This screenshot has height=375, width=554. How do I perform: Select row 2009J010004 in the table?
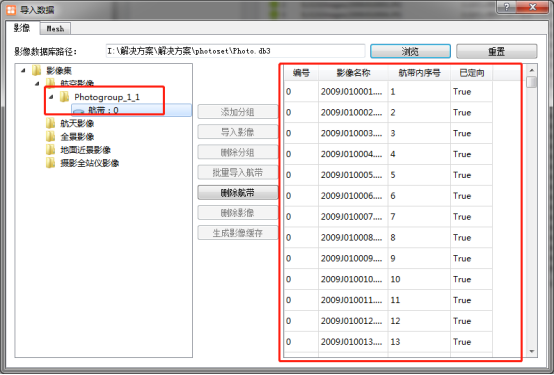(388, 154)
